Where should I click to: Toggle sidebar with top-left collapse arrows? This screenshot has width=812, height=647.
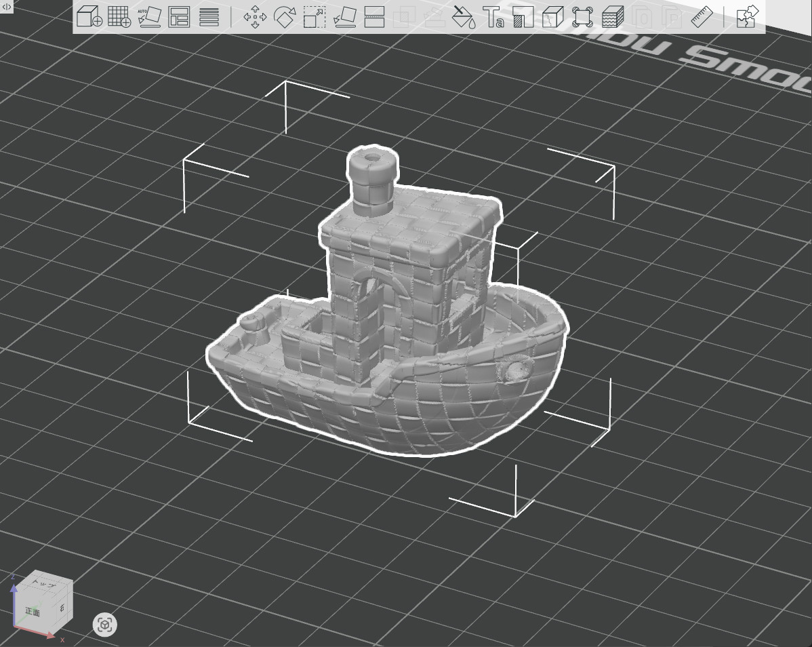[x=7, y=6]
